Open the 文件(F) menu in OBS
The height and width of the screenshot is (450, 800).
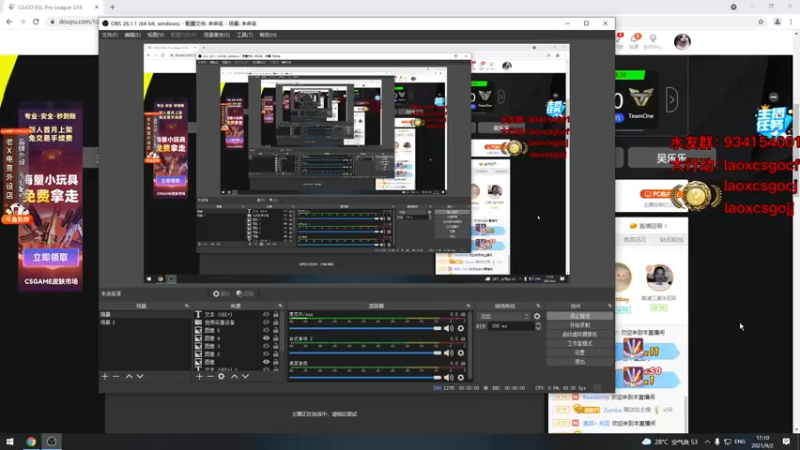[110, 35]
